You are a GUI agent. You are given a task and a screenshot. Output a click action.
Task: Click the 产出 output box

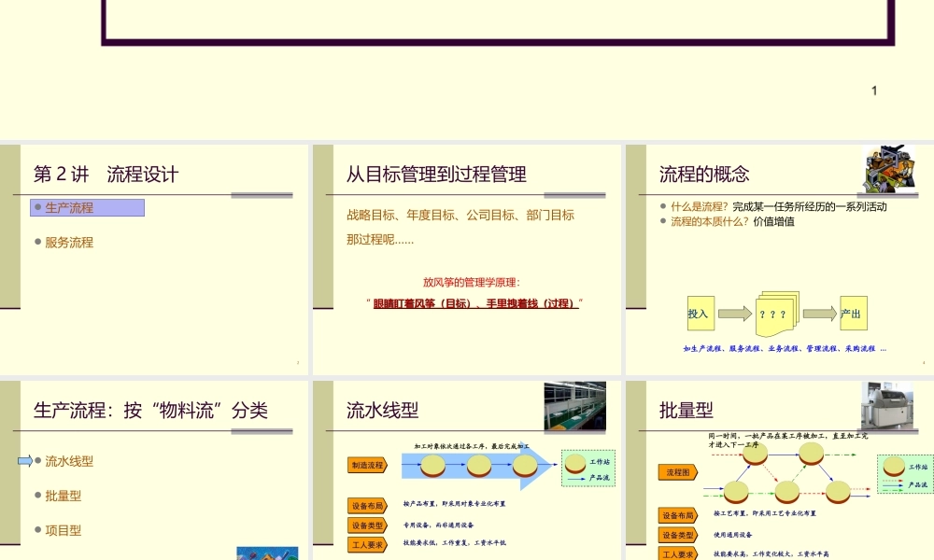pyautogui.click(x=851, y=314)
